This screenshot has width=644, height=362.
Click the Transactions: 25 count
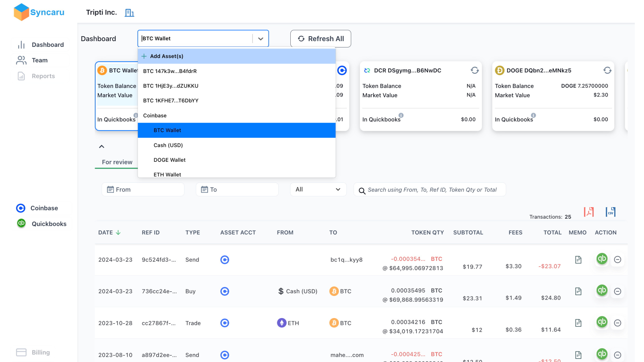point(550,217)
